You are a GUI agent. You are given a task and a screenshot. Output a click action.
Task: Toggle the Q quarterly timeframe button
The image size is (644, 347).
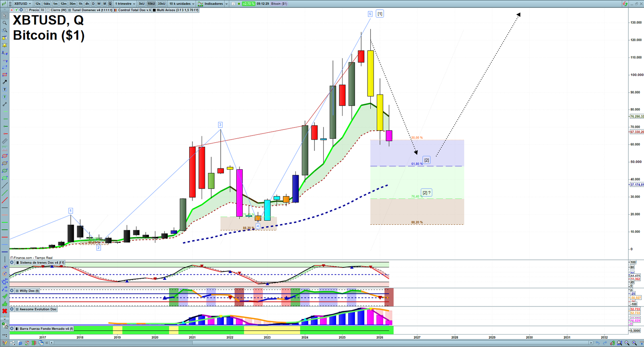(x=110, y=4)
